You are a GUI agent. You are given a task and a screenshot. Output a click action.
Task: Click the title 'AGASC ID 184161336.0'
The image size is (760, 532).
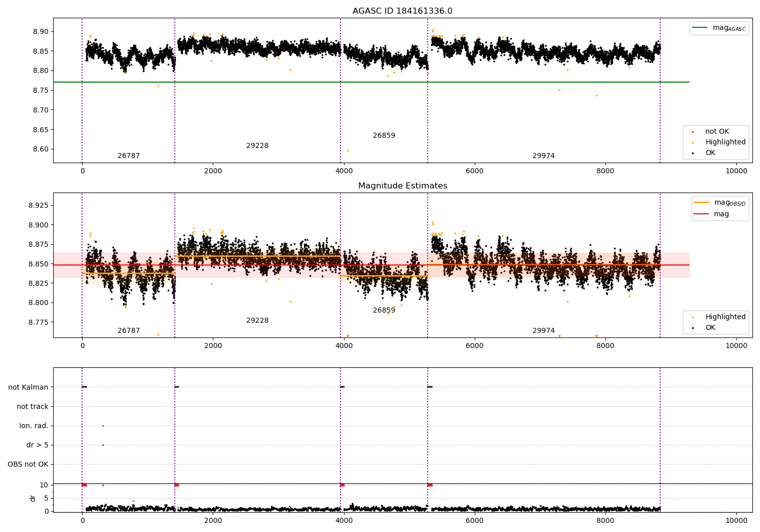point(402,11)
